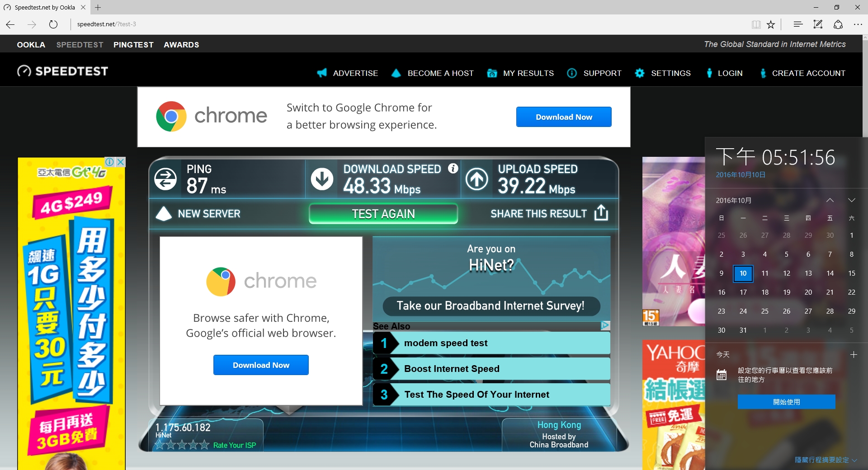The height and width of the screenshot is (470, 868).
Task: Take the Broadband Internet Survey
Action: (x=491, y=306)
